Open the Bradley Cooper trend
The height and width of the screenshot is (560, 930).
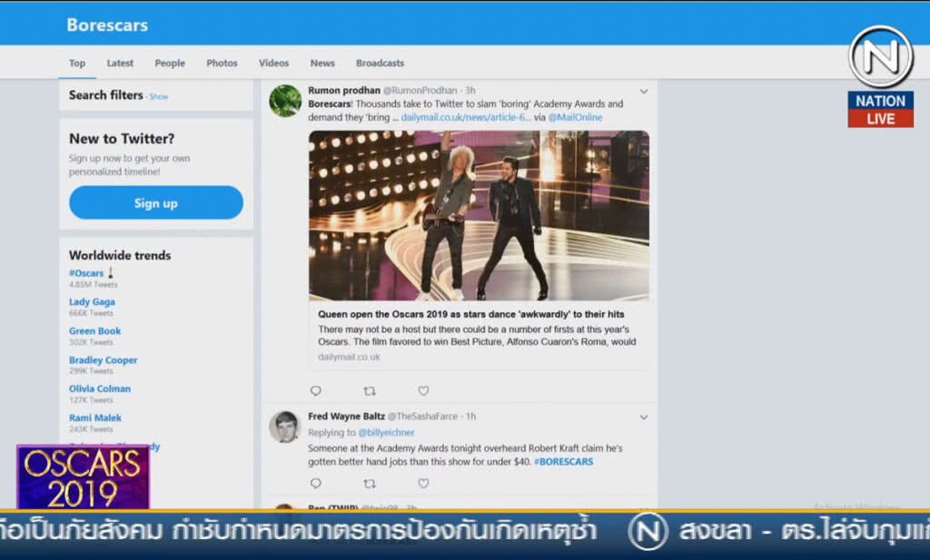[x=104, y=359]
